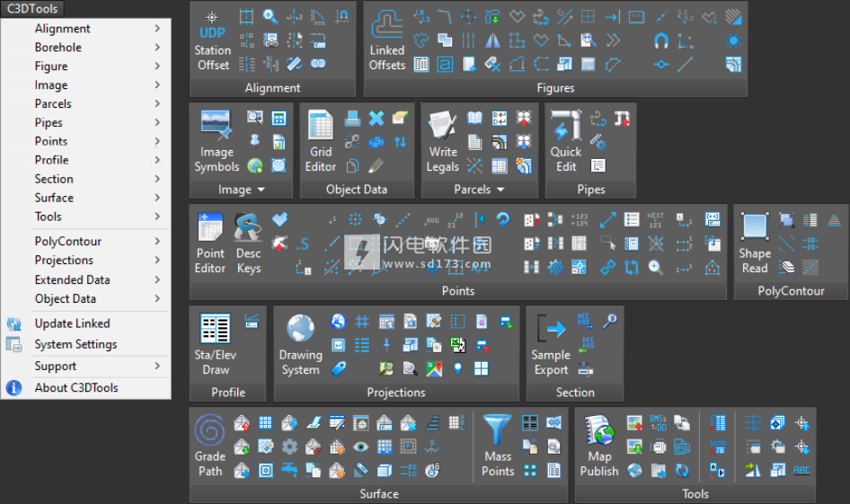The width and height of the screenshot is (850, 504).
Task: Click the Surface panel title bar
Action: 378,494
